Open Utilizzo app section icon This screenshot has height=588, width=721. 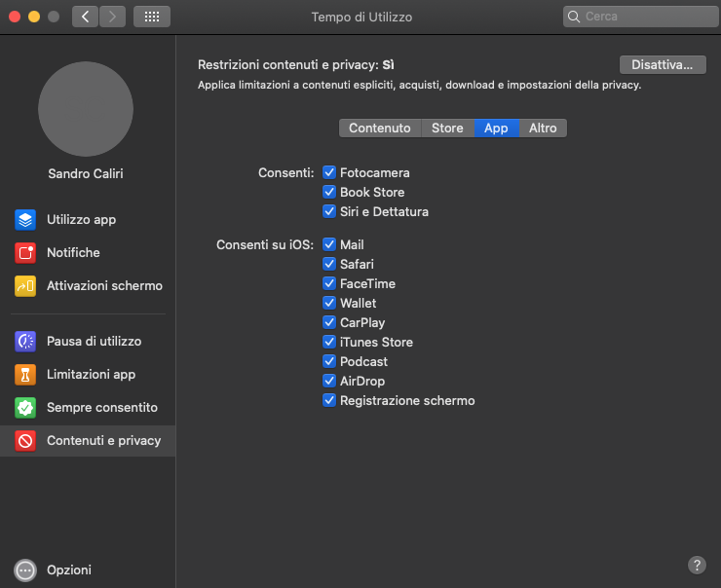coord(25,220)
